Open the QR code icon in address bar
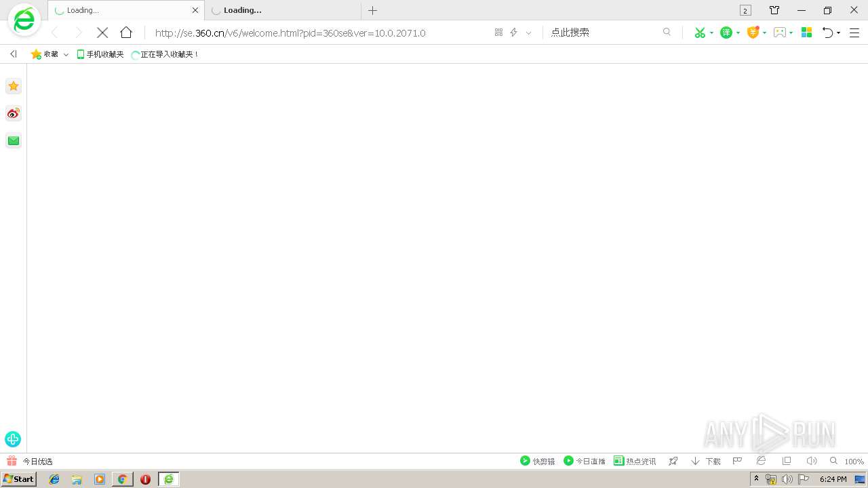868x488 pixels. (x=498, y=33)
